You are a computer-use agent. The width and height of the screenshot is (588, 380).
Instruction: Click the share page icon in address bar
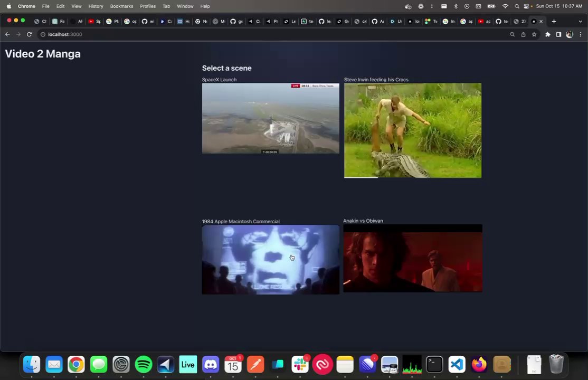coord(523,34)
